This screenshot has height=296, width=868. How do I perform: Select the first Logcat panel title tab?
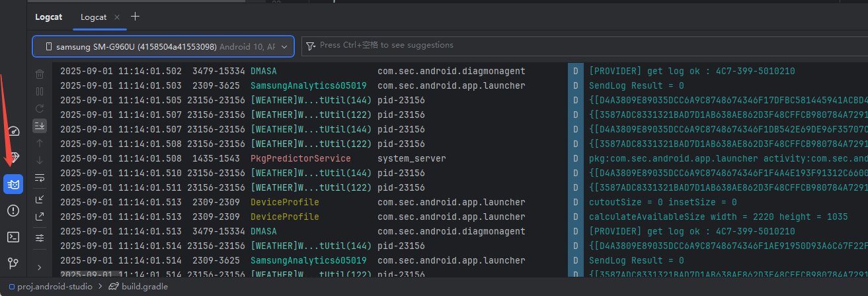click(x=49, y=17)
